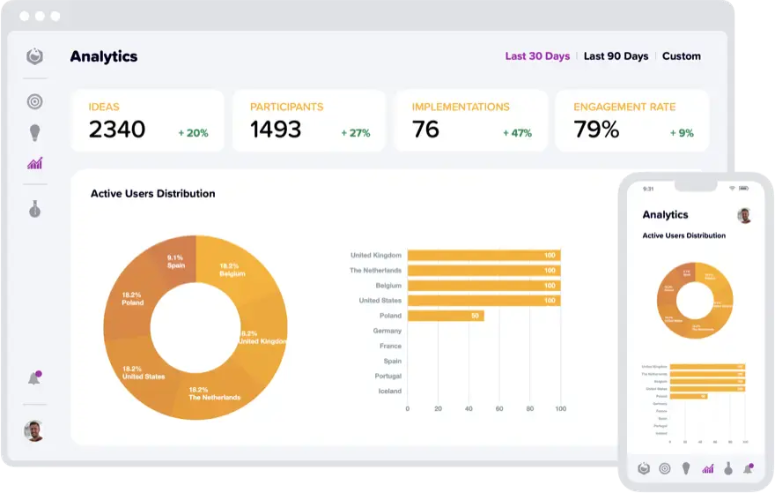The width and height of the screenshot is (775, 493).
Task: Tap the analytics chart icon in phone bar
Action: pos(708,468)
